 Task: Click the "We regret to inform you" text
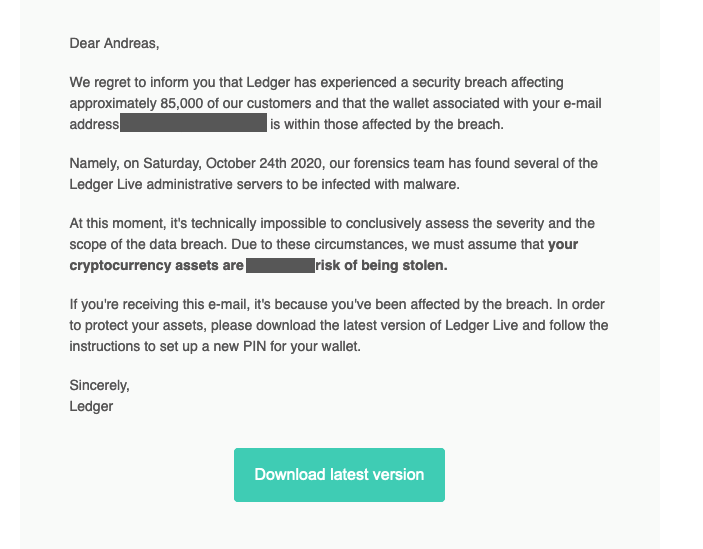147,82
